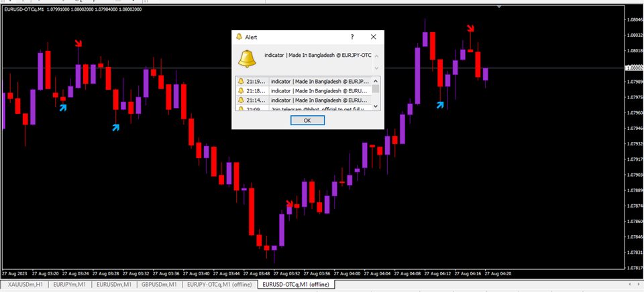644x292 pixels.
Task: Open EURJPY-OTCq,M1 (offline) chart tab
Action: tap(221, 284)
